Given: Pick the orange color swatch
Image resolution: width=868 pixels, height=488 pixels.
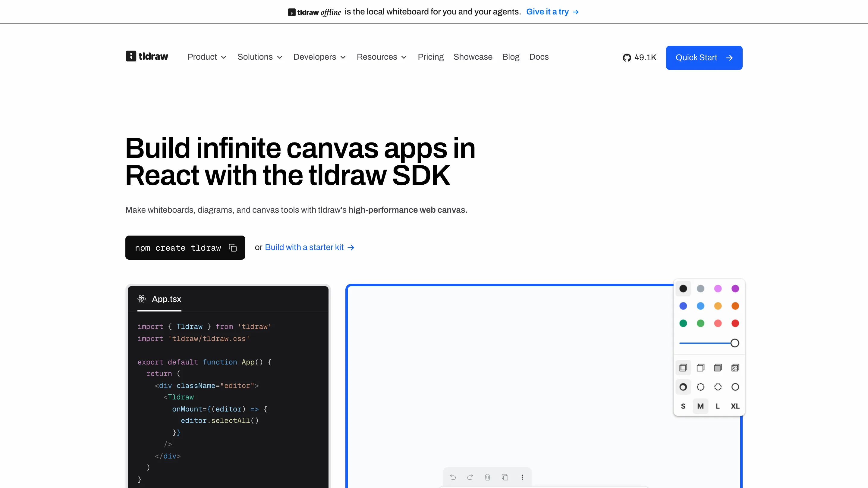Looking at the screenshot, I should pyautogui.click(x=735, y=306).
